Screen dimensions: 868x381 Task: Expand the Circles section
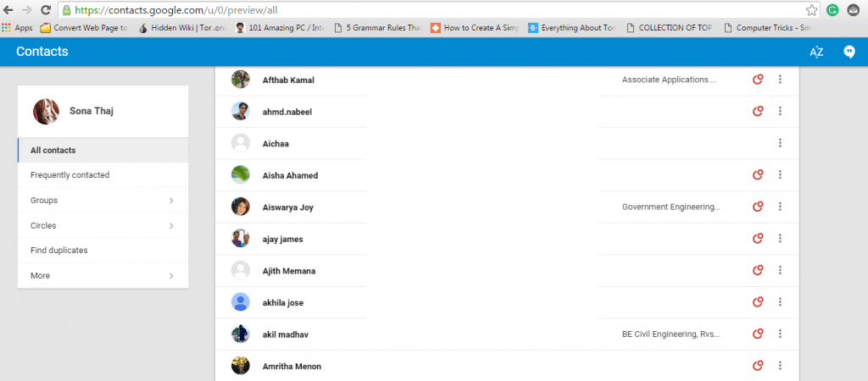102,226
